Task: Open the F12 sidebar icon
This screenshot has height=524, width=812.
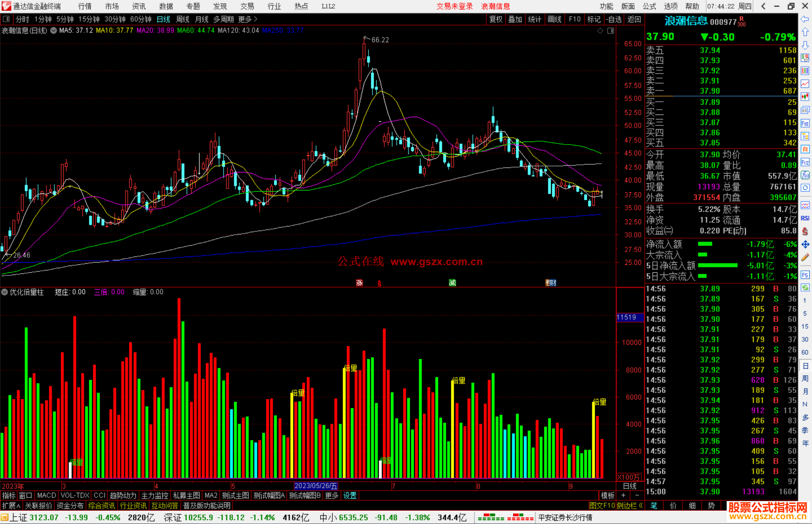Action: [x=805, y=162]
